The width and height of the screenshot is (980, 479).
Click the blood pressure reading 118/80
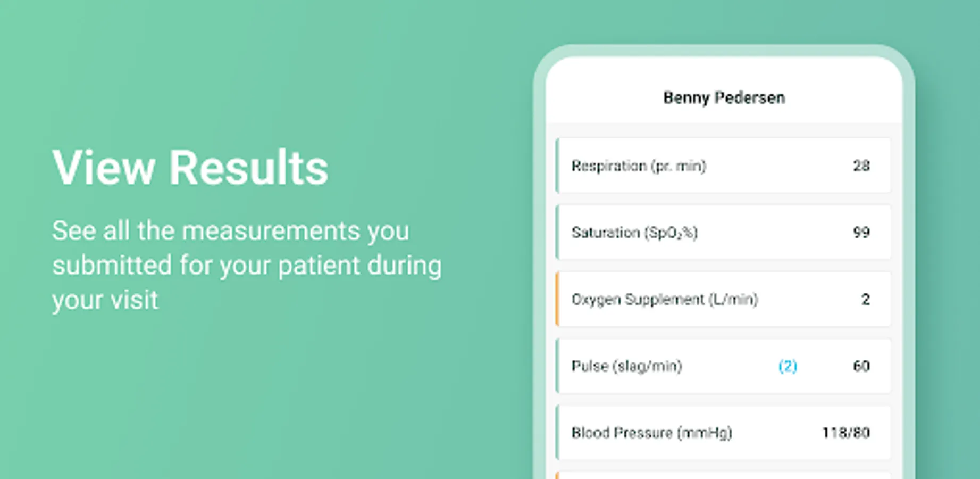(845, 433)
